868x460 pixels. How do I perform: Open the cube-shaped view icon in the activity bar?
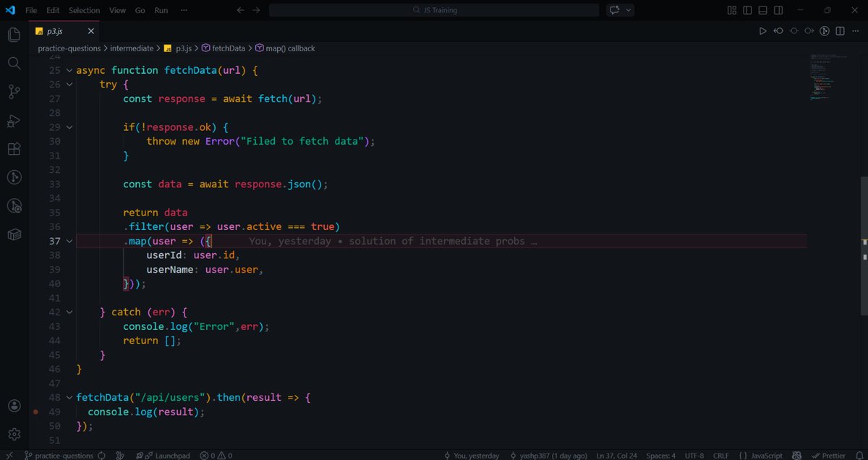click(x=14, y=234)
